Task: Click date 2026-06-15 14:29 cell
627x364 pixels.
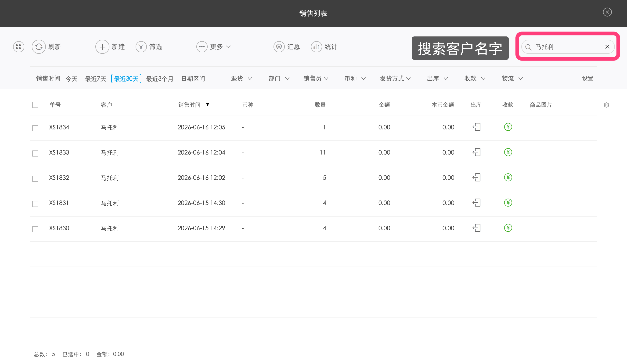Action: (201, 228)
